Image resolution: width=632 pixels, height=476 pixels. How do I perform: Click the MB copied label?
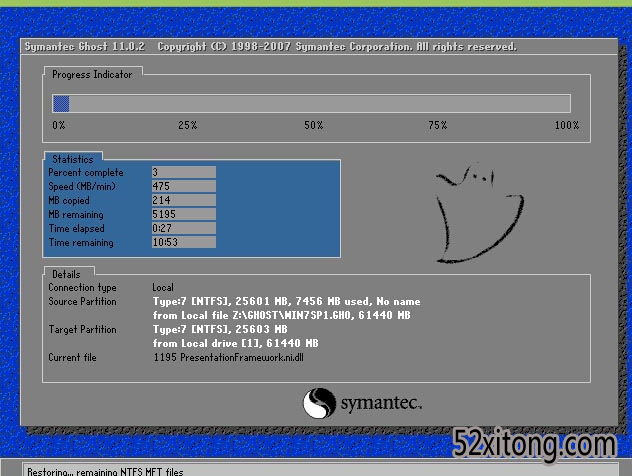click(69, 200)
